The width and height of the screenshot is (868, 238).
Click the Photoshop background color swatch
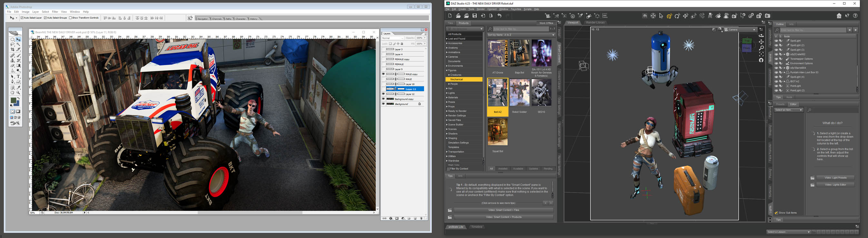[x=17, y=104]
